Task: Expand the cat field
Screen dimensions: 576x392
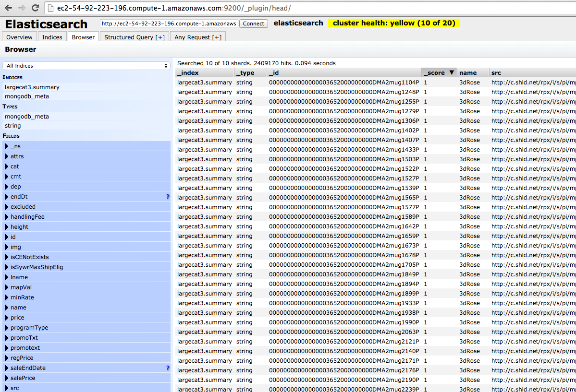Action: pyautogui.click(x=6, y=166)
